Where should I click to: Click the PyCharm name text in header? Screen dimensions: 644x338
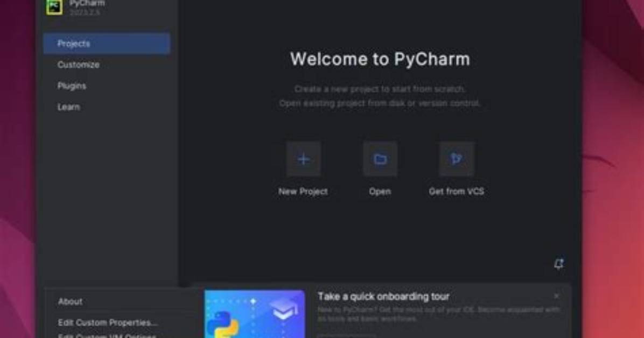[87, 3]
